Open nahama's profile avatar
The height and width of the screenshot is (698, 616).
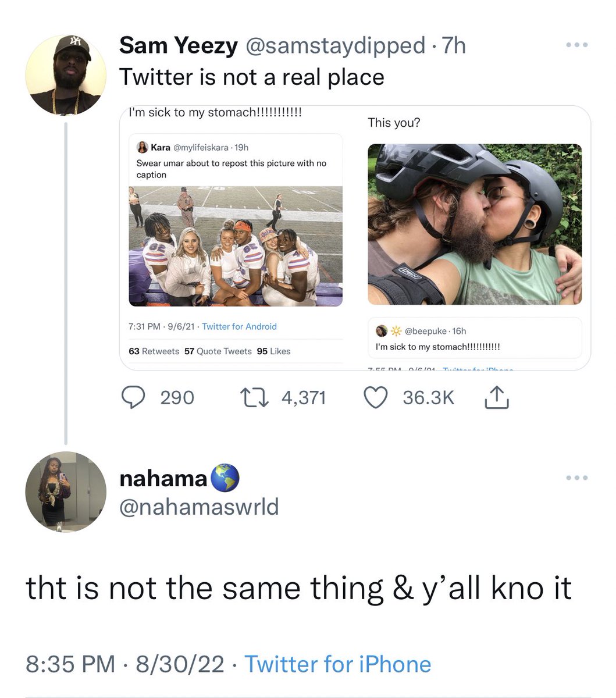[66, 492]
